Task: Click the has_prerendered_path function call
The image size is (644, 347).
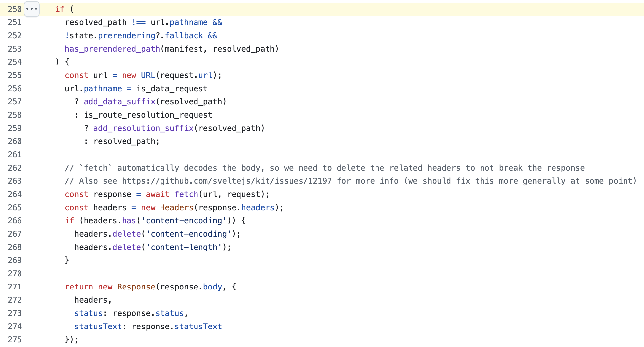Action: (x=112, y=49)
